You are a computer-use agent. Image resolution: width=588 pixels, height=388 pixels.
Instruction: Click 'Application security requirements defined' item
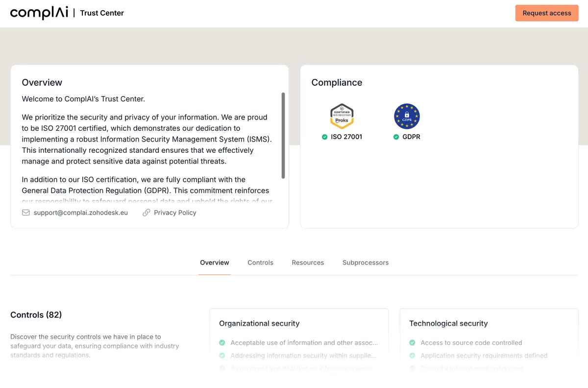pos(484,356)
